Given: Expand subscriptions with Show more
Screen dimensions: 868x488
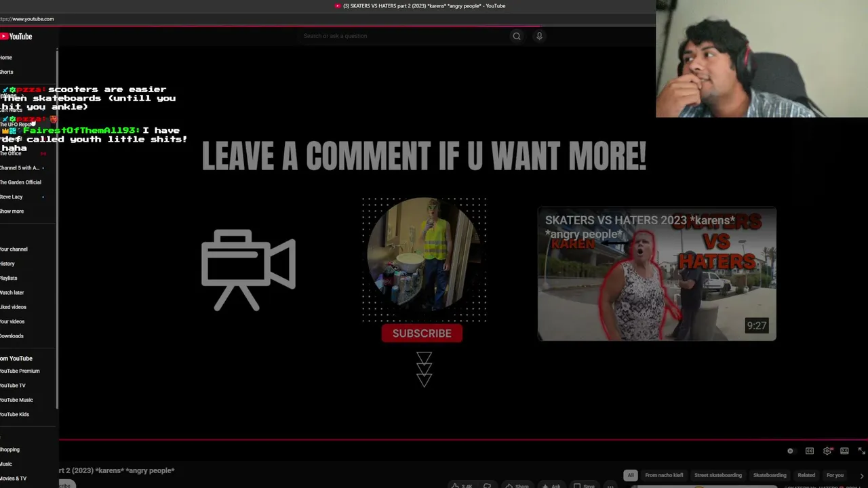Looking at the screenshot, I should pyautogui.click(x=12, y=211).
